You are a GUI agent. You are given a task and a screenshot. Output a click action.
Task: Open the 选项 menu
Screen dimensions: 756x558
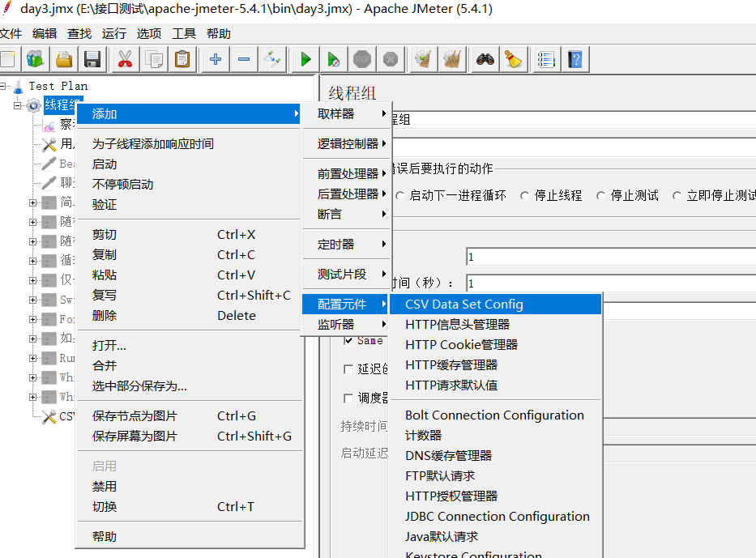click(149, 34)
